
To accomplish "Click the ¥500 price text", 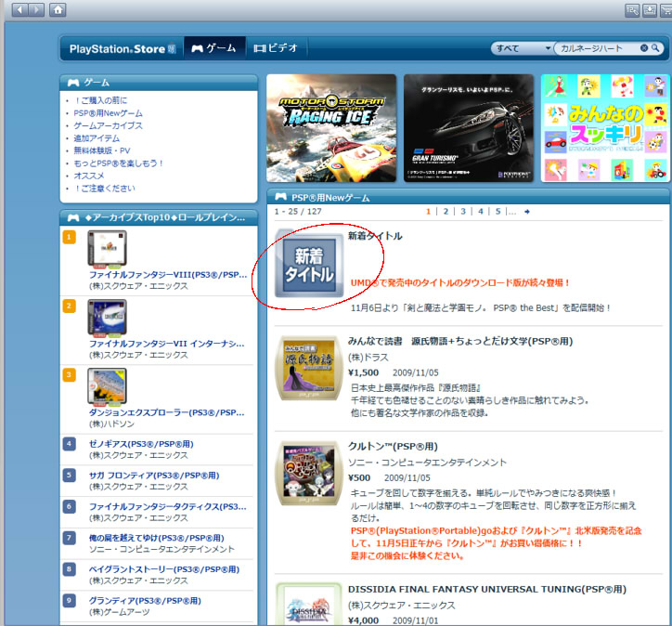I will [x=359, y=477].
